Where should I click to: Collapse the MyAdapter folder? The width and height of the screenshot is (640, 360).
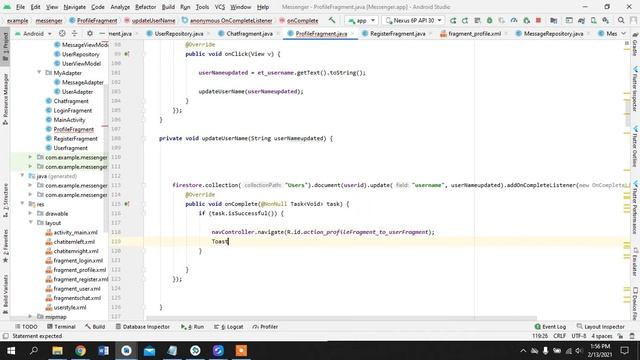tap(39, 73)
